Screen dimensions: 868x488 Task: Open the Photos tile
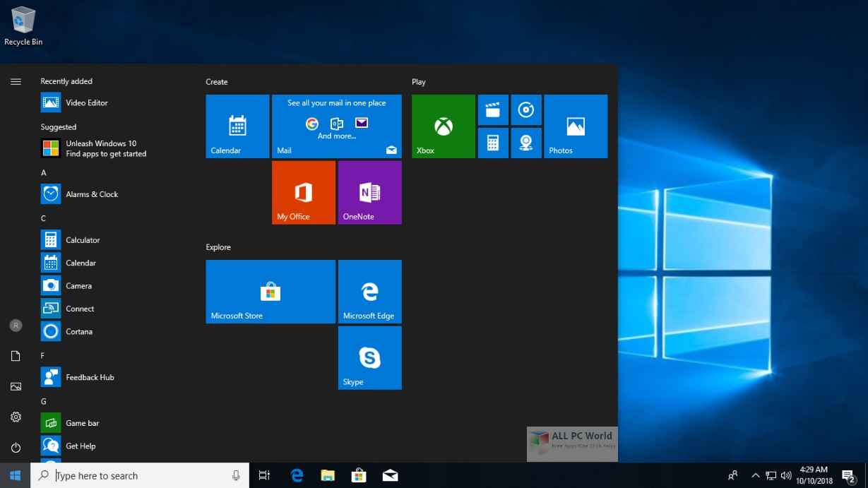click(575, 126)
